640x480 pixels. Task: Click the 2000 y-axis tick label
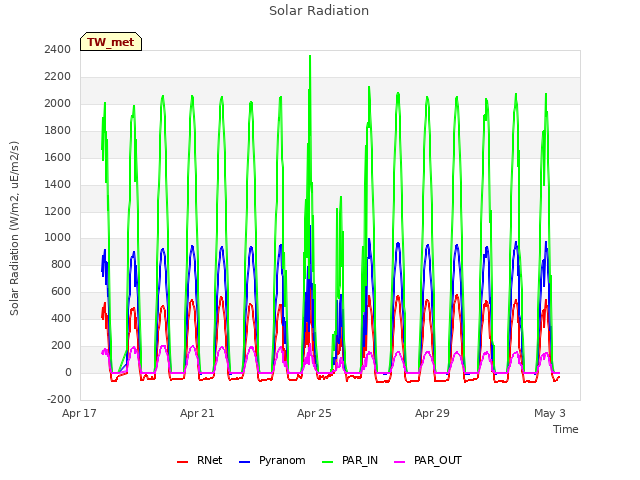tap(58, 103)
